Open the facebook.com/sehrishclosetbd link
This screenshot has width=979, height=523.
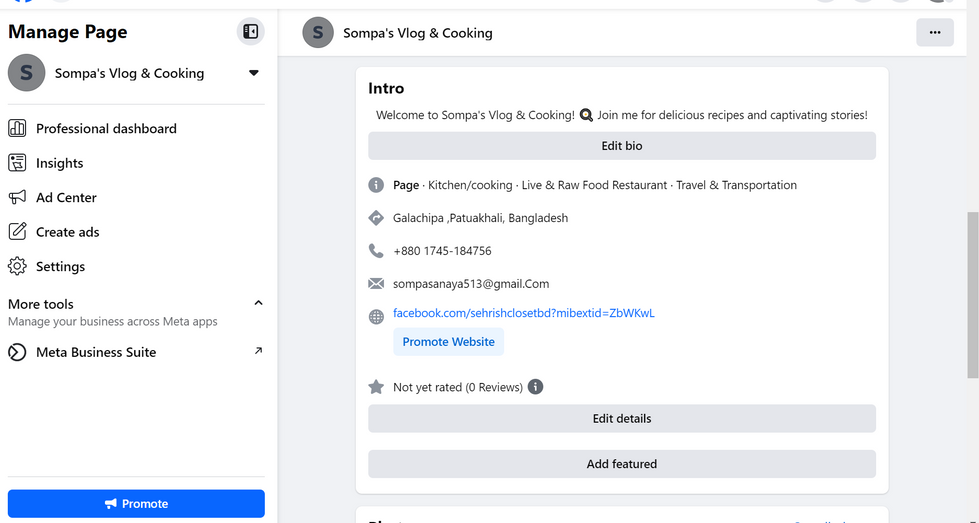[524, 313]
